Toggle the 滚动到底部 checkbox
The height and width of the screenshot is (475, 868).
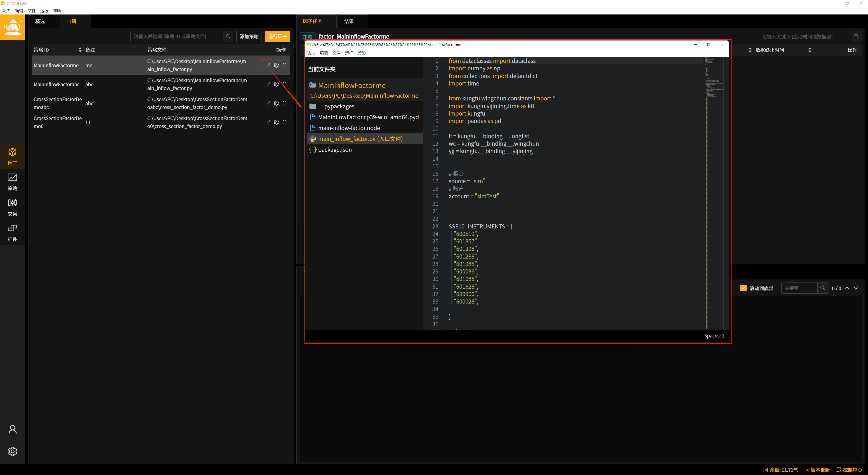[743, 288]
